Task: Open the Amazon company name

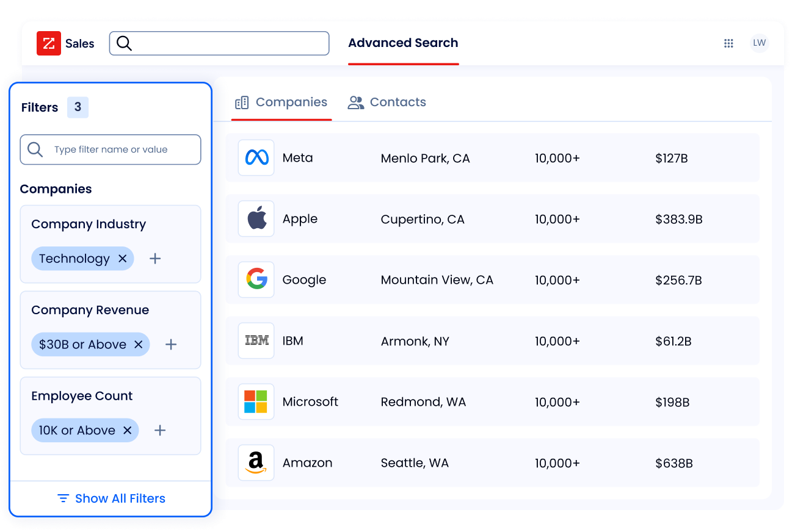Action: [307, 463]
